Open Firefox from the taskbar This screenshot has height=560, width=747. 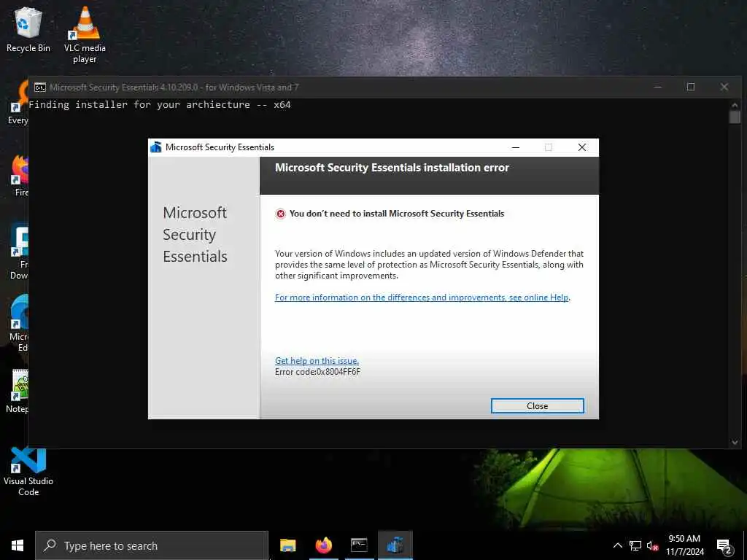tap(323, 545)
